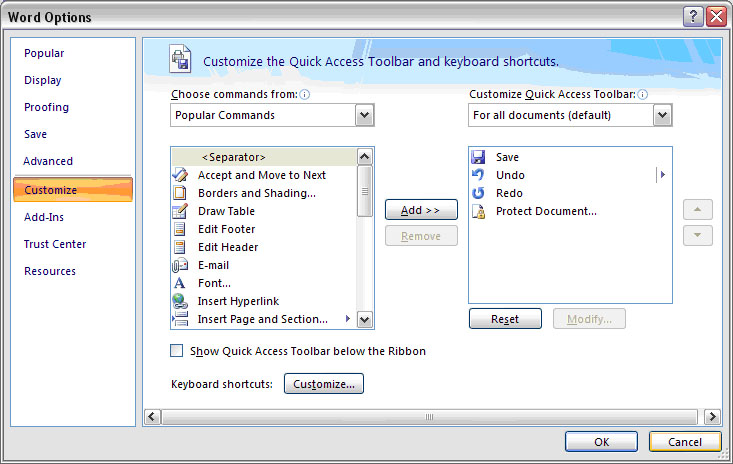
Task: Click the Move Down arrow button
Action: coord(697,236)
